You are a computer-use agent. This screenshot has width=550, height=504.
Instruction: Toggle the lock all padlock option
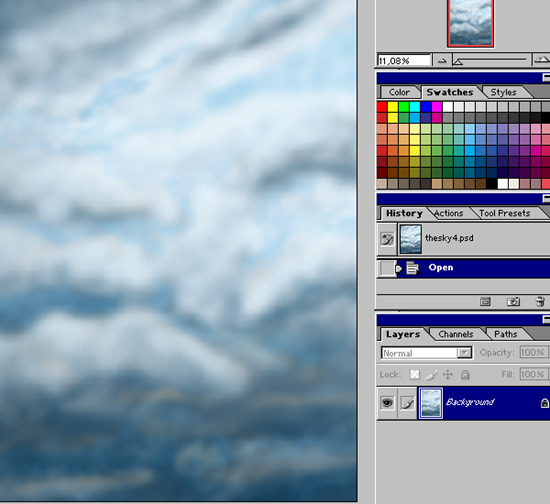point(465,375)
